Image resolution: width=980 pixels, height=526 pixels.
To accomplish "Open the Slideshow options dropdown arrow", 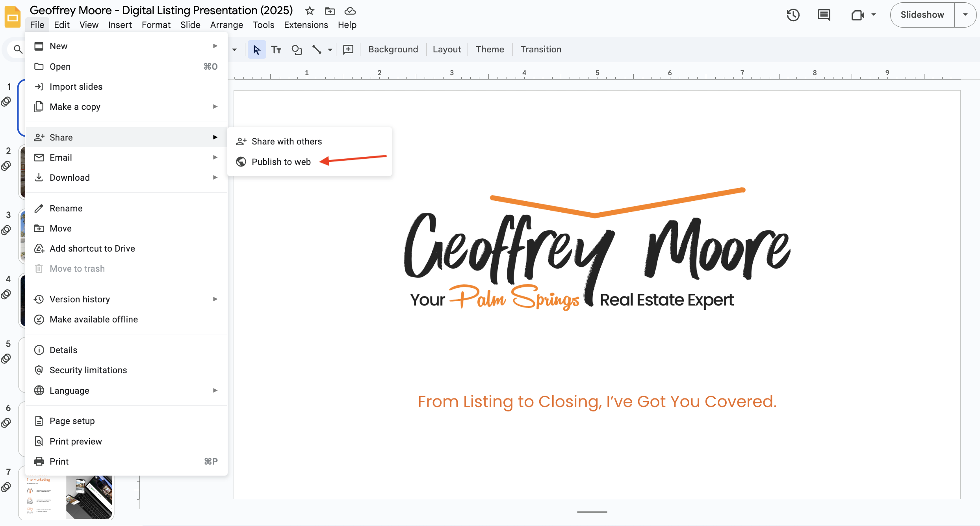I will pos(965,15).
